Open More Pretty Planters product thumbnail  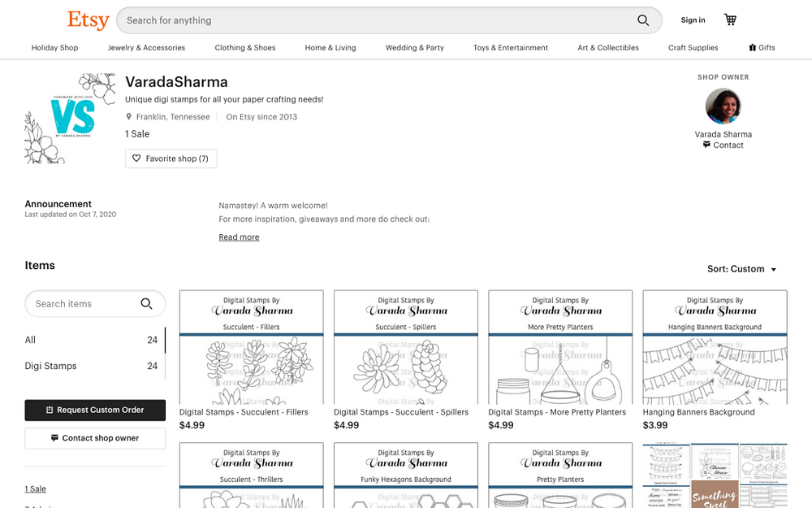560,347
